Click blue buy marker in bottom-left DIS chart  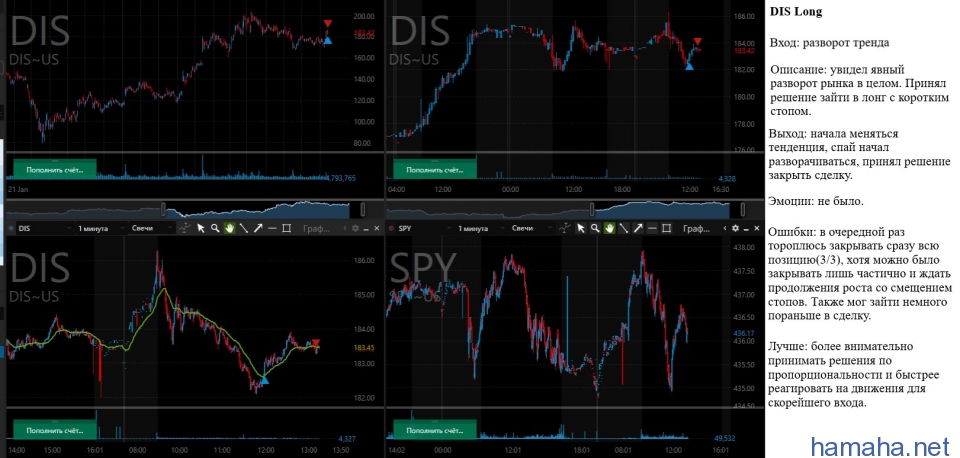click(264, 380)
